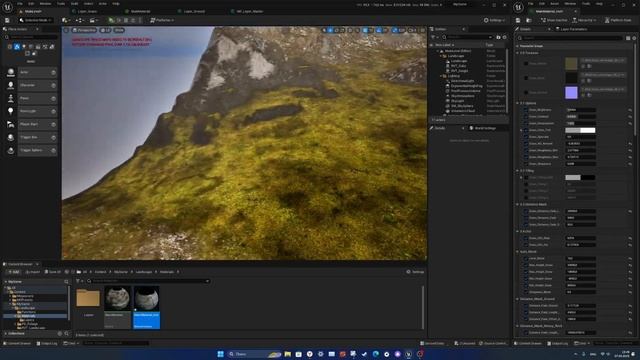The width and height of the screenshot is (640, 360).
Task: Open the Asset menu in Material Instance Editor
Action: click(554, 4)
